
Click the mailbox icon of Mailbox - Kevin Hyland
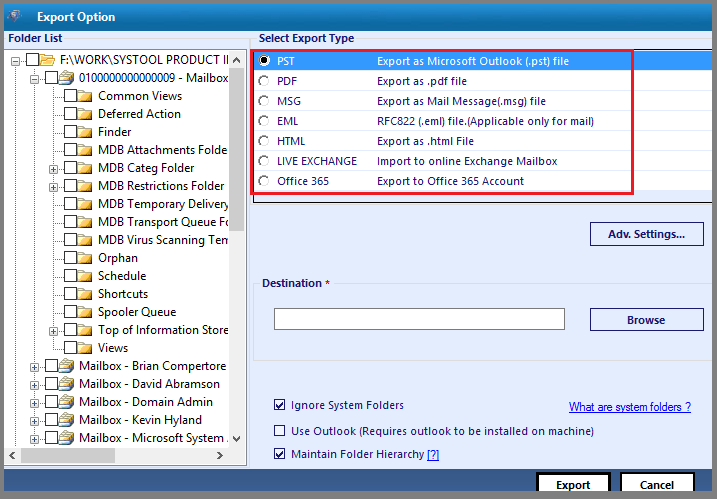pyautogui.click(x=67, y=419)
